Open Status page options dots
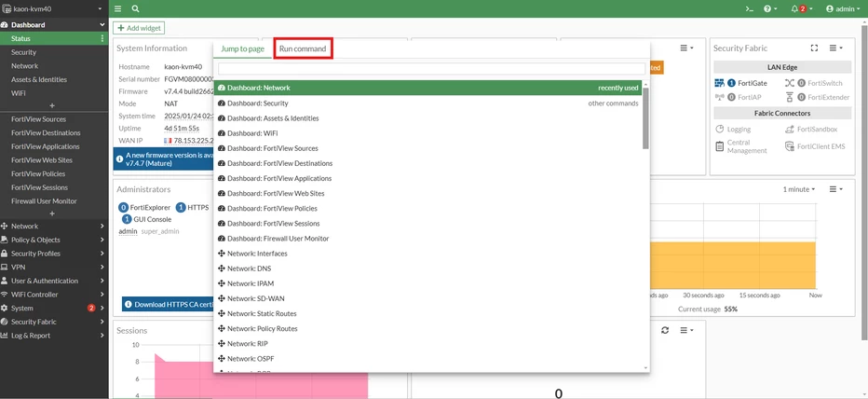 (x=102, y=38)
